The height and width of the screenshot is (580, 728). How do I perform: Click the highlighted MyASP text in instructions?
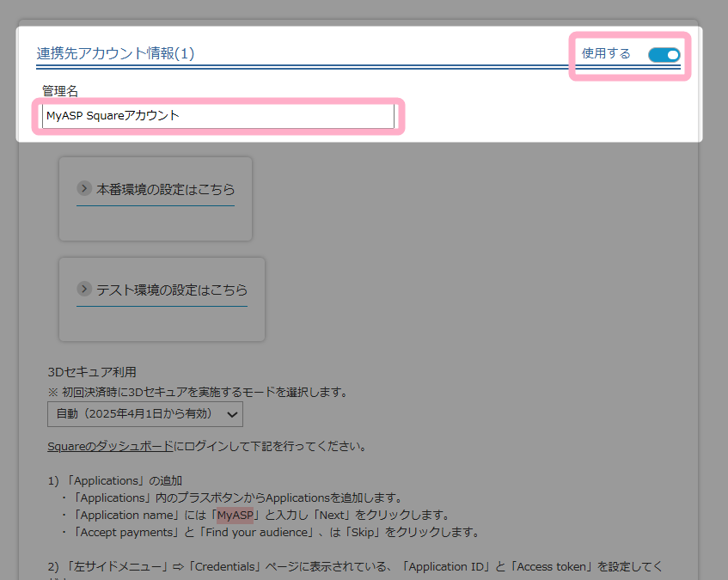(x=236, y=515)
